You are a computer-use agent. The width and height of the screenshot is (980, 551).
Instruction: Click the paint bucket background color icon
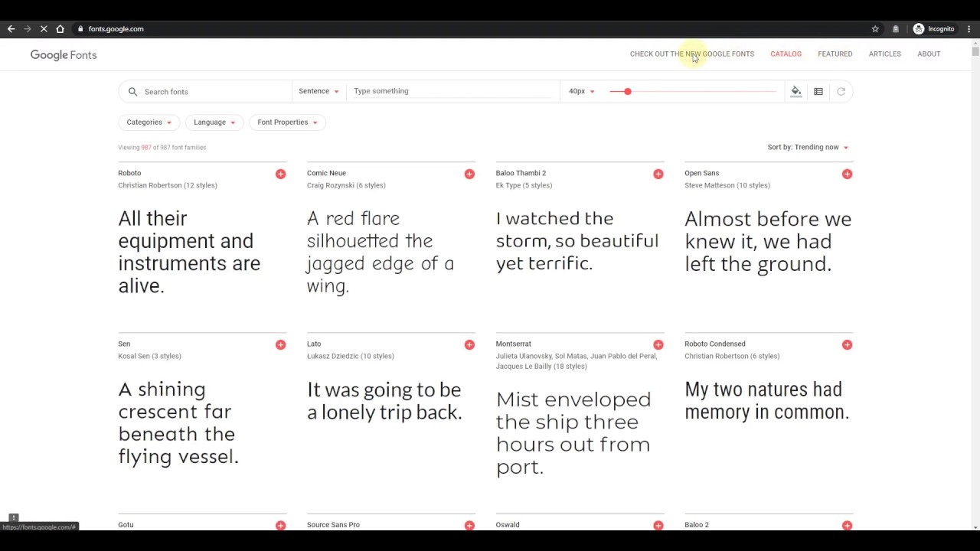796,91
